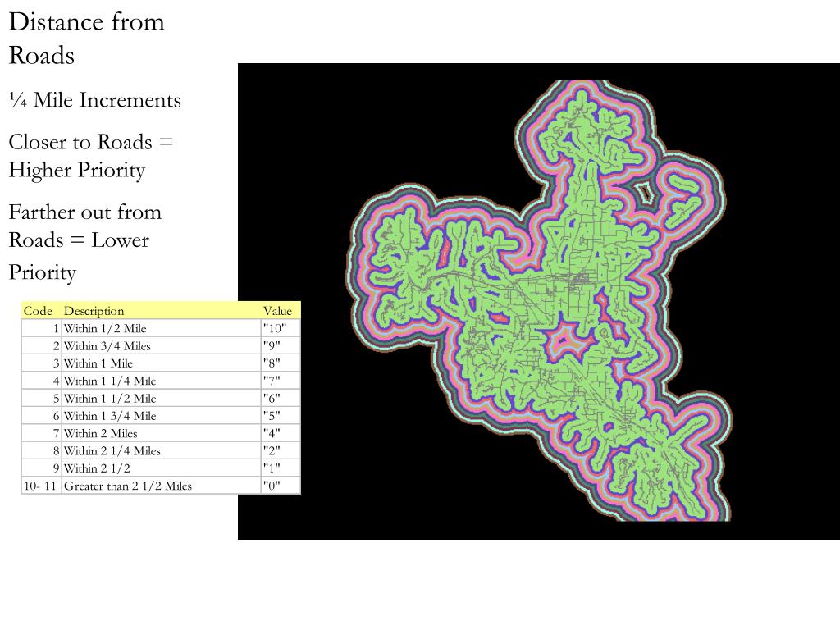Click the value cell "2"

[x=281, y=451]
